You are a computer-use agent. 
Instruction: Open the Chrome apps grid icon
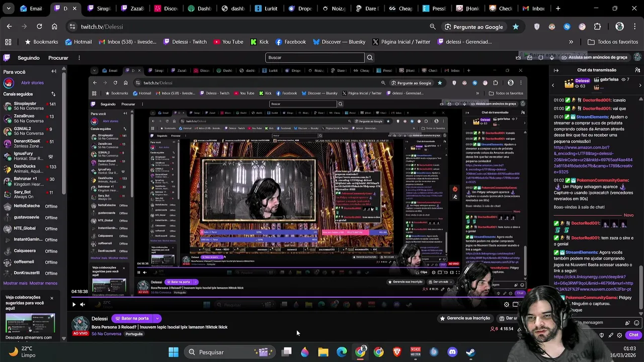click(8, 42)
